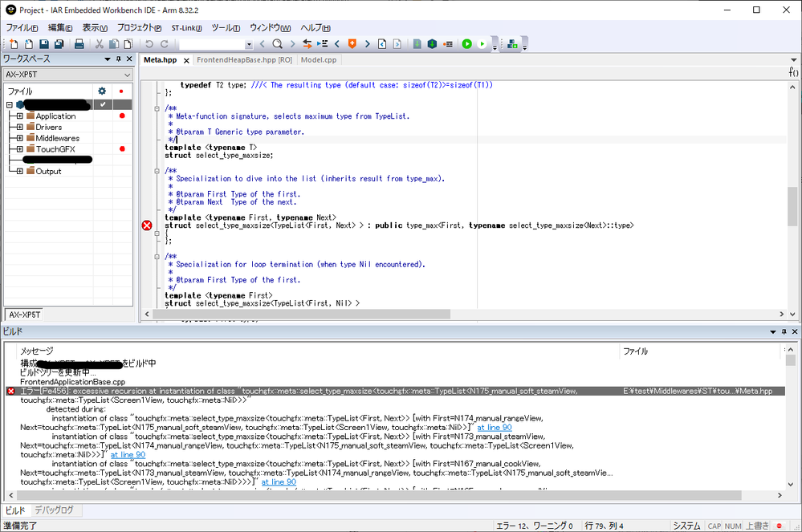Open the ST-Link menu
This screenshot has height=532, width=802.
[x=186, y=27]
